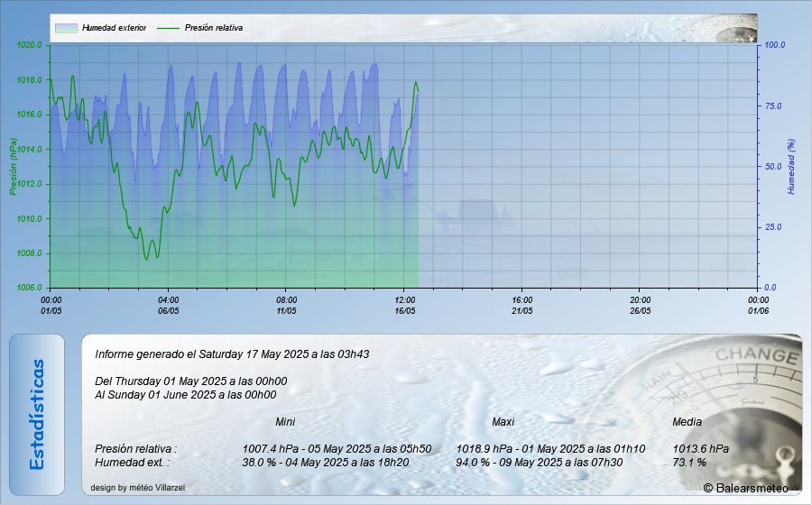
Task: Click the 'Al Sunday 01 June 2025' line
Action: coord(185,395)
